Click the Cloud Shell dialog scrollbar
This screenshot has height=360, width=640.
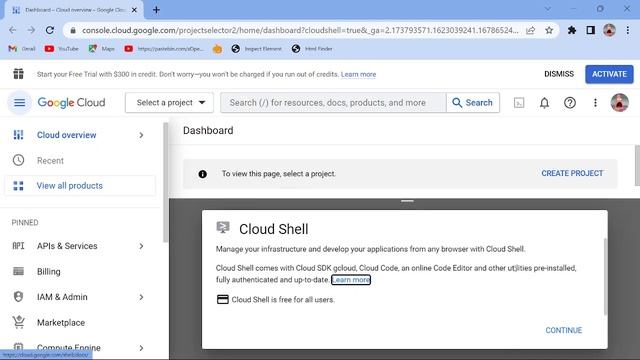pyautogui.click(x=605, y=276)
